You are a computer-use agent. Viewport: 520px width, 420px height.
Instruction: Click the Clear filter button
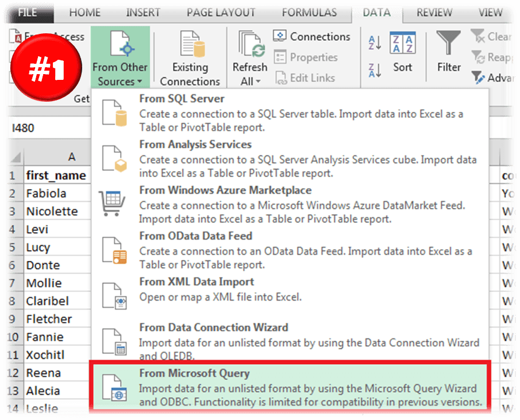(491, 36)
